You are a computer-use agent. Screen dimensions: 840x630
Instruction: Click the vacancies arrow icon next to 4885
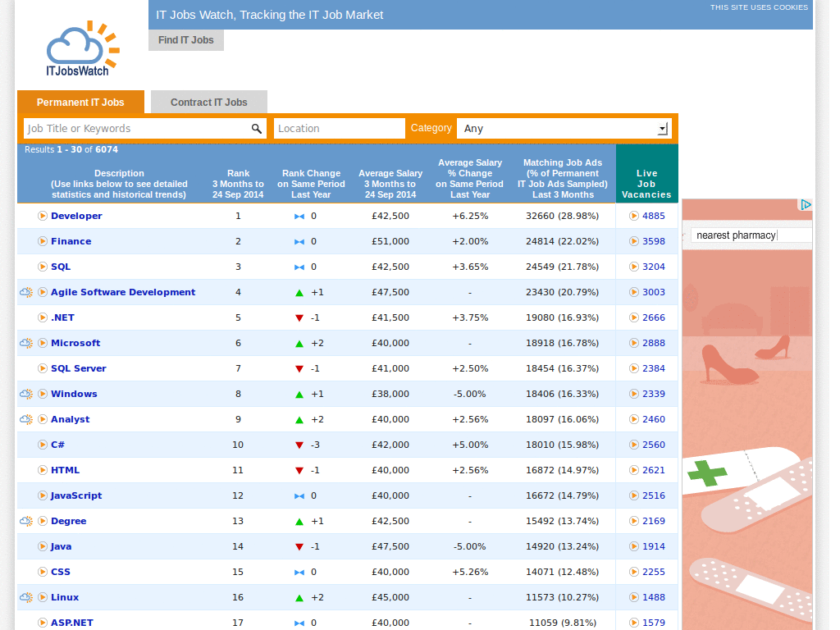click(634, 216)
